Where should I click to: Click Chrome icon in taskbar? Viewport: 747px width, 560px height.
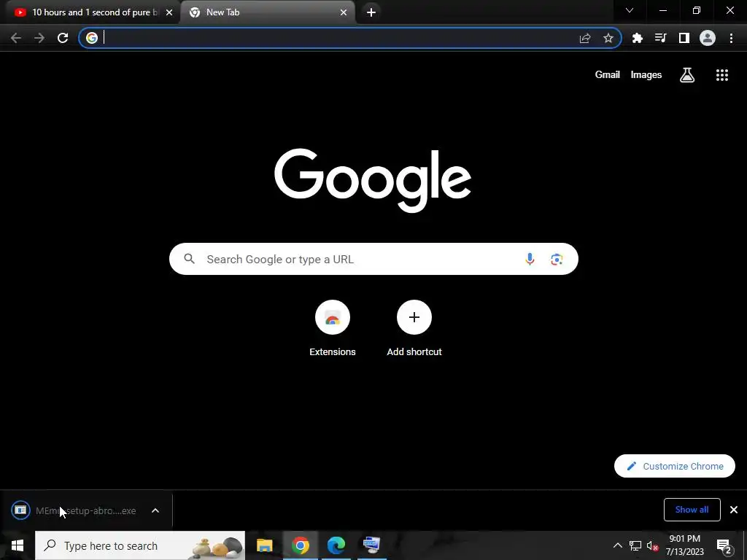(300, 545)
